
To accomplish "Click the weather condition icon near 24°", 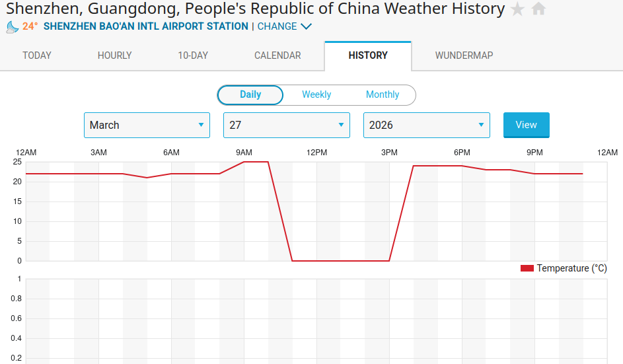I will [x=12, y=27].
